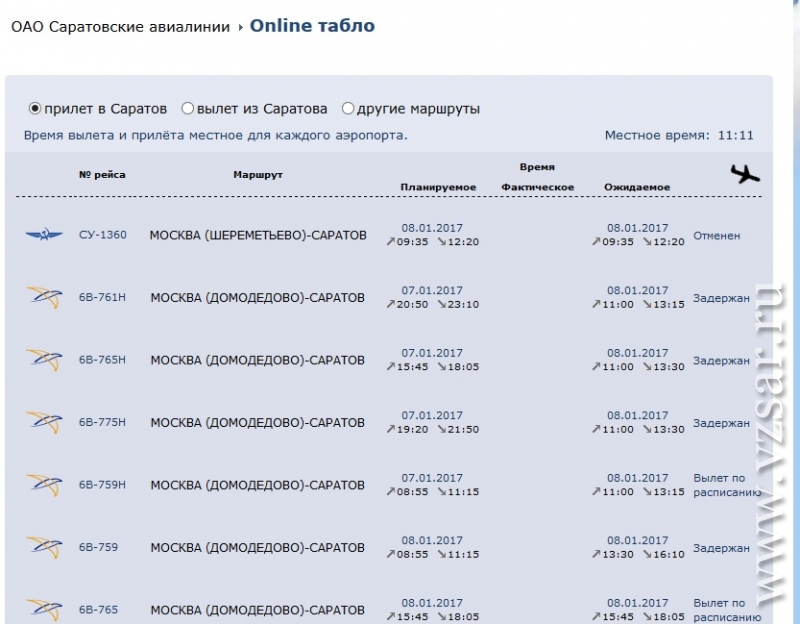Open flight number СУ-1360
The height and width of the screenshot is (624, 800).
tap(103, 235)
